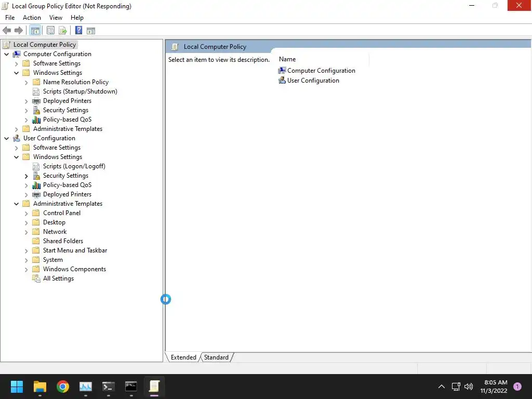Viewport: 532px width, 399px height.
Task: Open the Help toolbar icon
Action: coord(79,31)
